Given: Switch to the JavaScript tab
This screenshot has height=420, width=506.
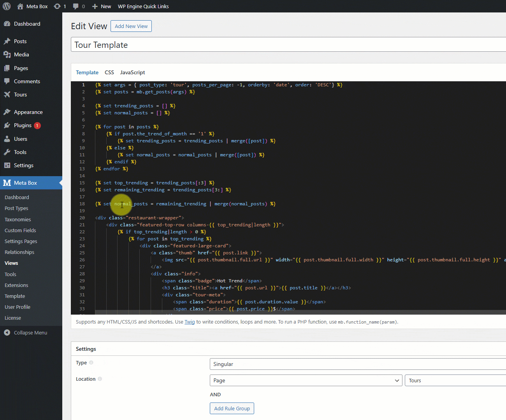Looking at the screenshot, I should pos(132,72).
